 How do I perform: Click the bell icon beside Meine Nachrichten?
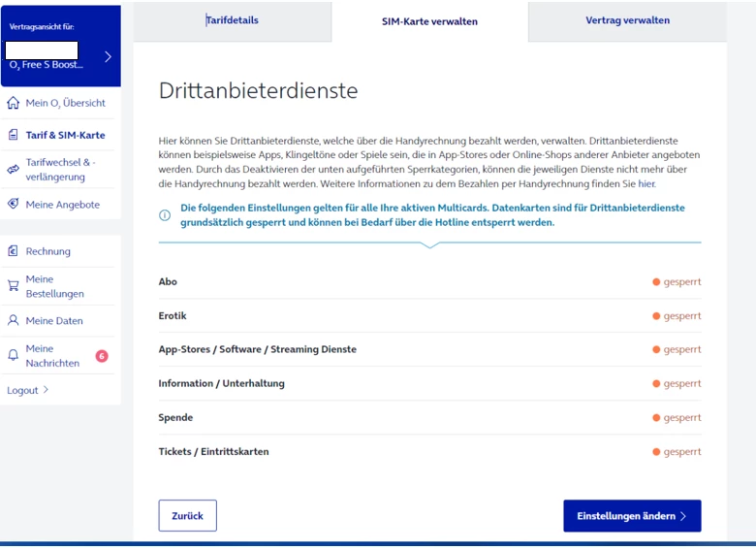coord(13,355)
